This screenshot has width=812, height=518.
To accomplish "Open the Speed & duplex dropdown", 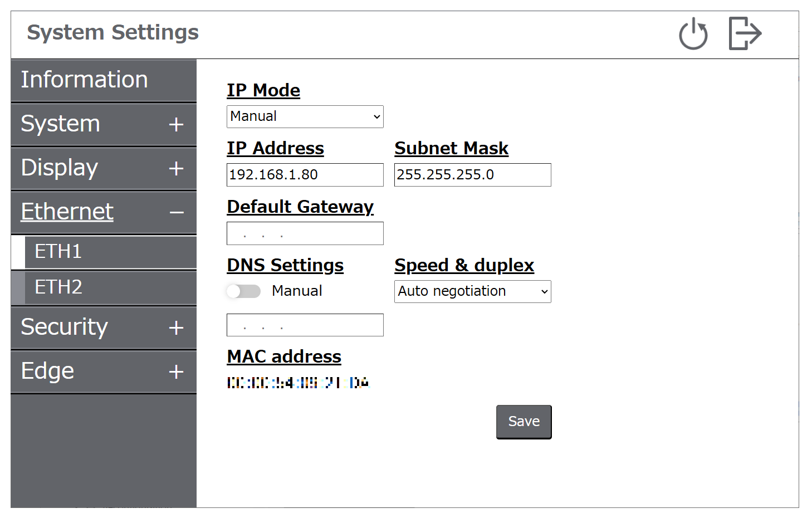I will (473, 291).
